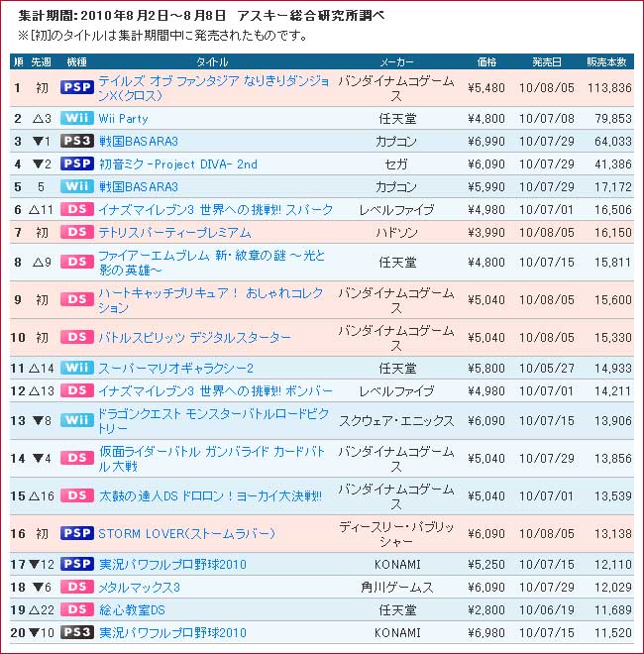Click Wii badge for スーパーマリオギャラクシー2
Screen dimensions: 644x654
[x=77, y=368]
